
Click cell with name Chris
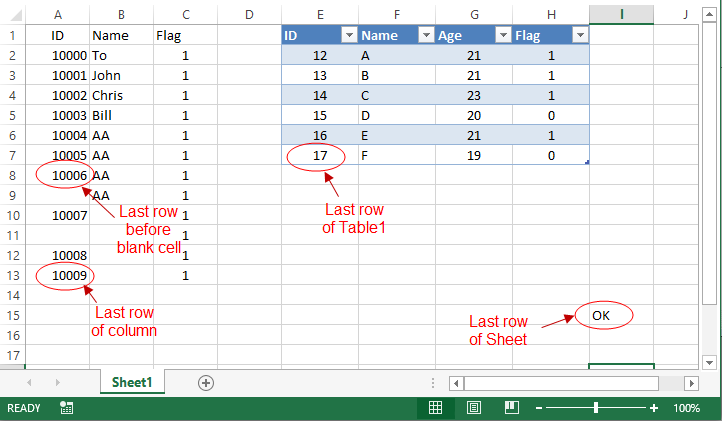[122, 95]
